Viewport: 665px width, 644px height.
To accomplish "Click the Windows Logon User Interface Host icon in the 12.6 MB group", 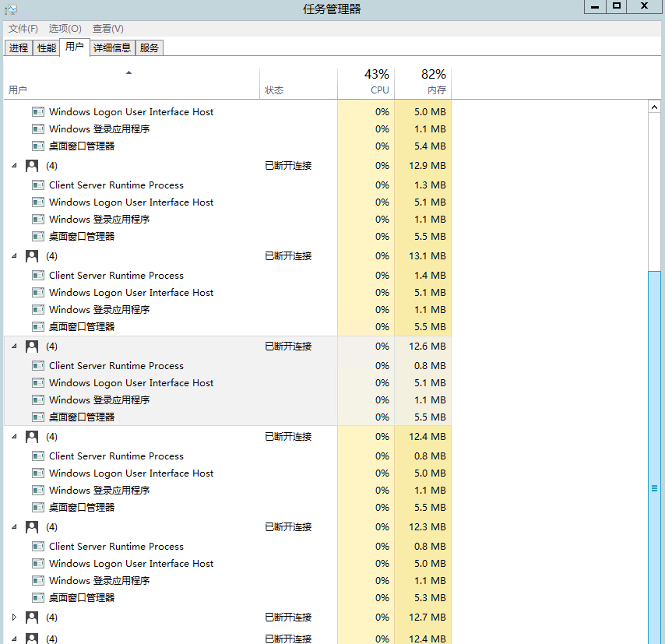I will (38, 383).
